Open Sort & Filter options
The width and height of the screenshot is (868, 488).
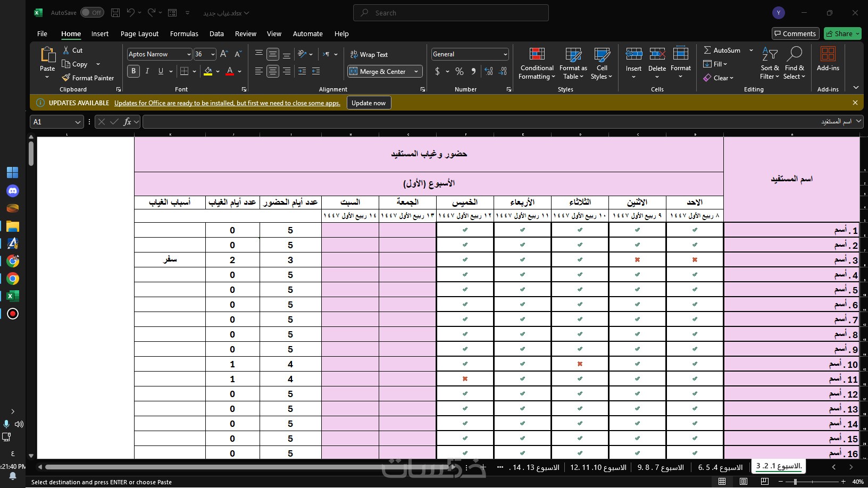[770, 63]
